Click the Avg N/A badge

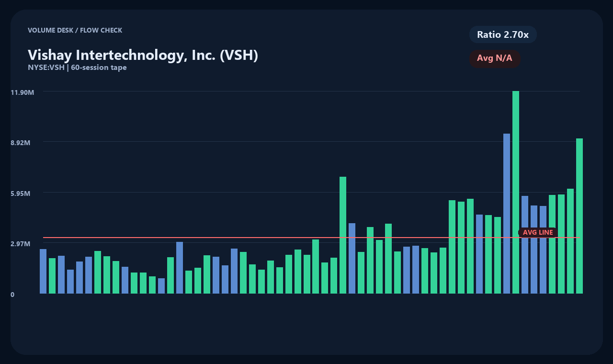click(495, 58)
